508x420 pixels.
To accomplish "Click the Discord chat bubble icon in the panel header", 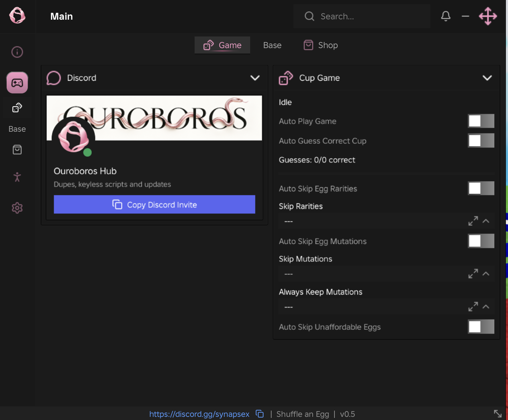I will click(54, 78).
